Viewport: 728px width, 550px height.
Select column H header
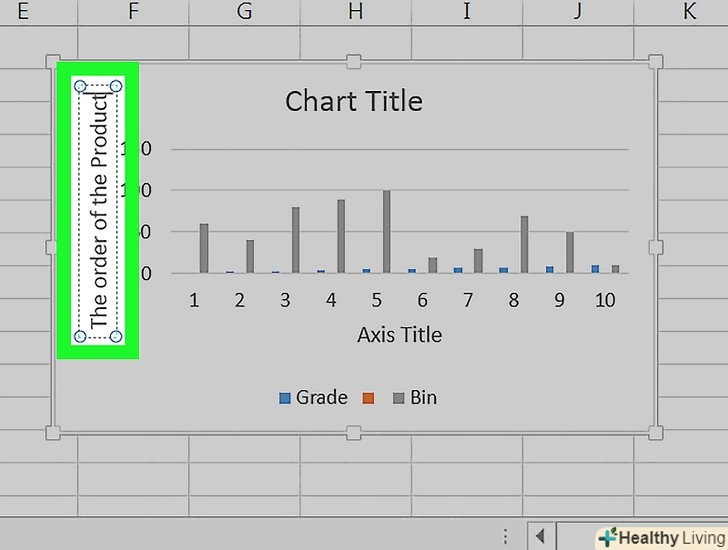pyautogui.click(x=355, y=12)
